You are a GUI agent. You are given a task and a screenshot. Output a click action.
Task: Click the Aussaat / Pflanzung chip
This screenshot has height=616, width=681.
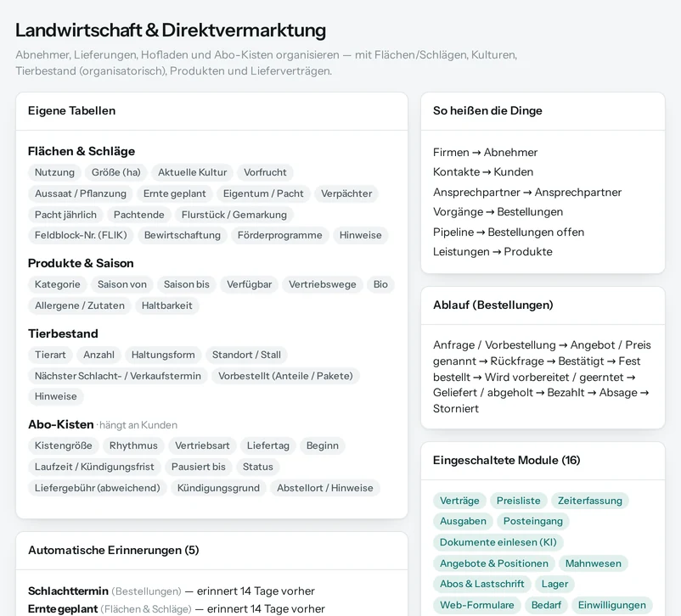click(81, 193)
